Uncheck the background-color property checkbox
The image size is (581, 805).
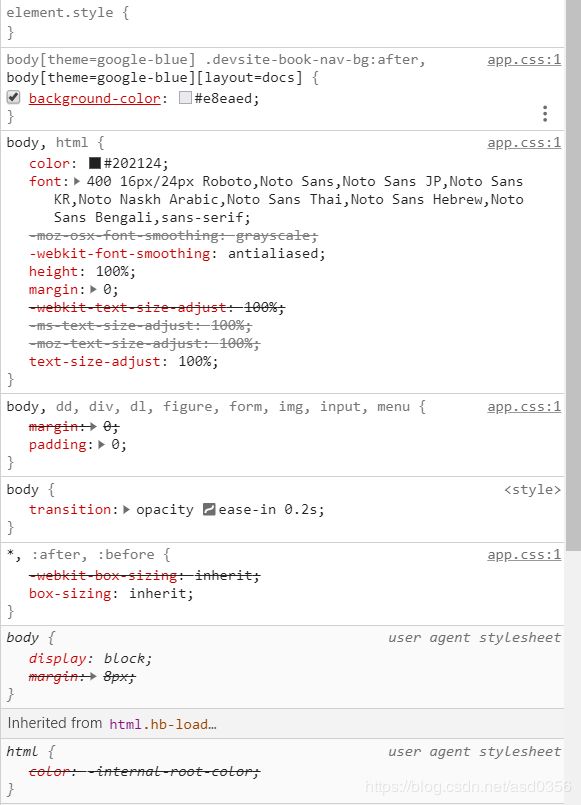pyautogui.click(x=14, y=98)
